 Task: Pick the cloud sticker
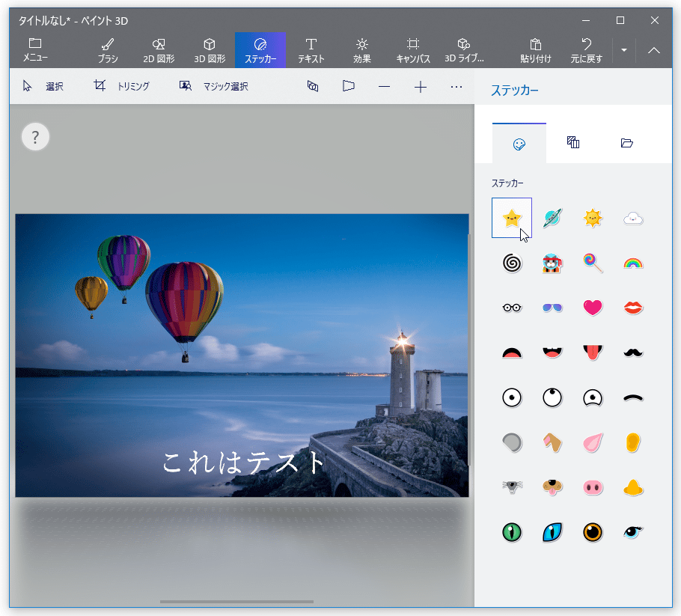coord(633,218)
